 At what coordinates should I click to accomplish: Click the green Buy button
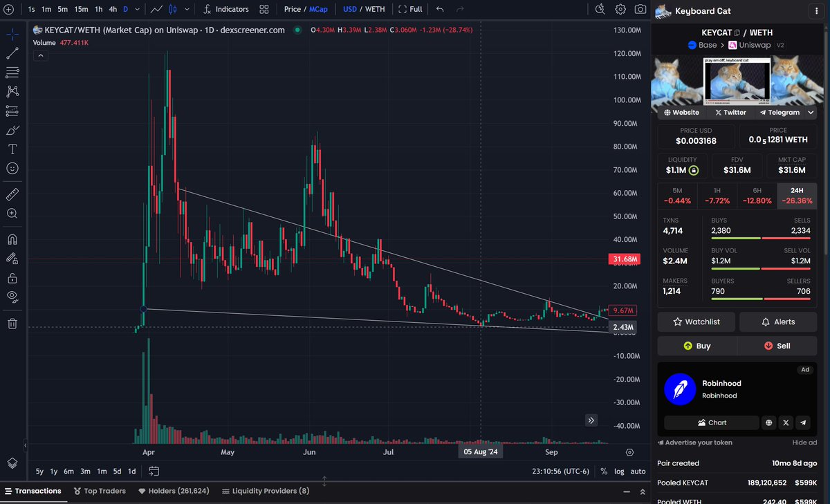point(697,346)
